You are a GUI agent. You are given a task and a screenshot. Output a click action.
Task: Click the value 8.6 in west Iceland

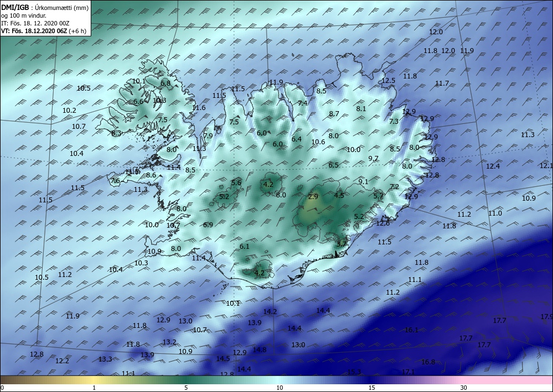pyautogui.click(x=151, y=175)
